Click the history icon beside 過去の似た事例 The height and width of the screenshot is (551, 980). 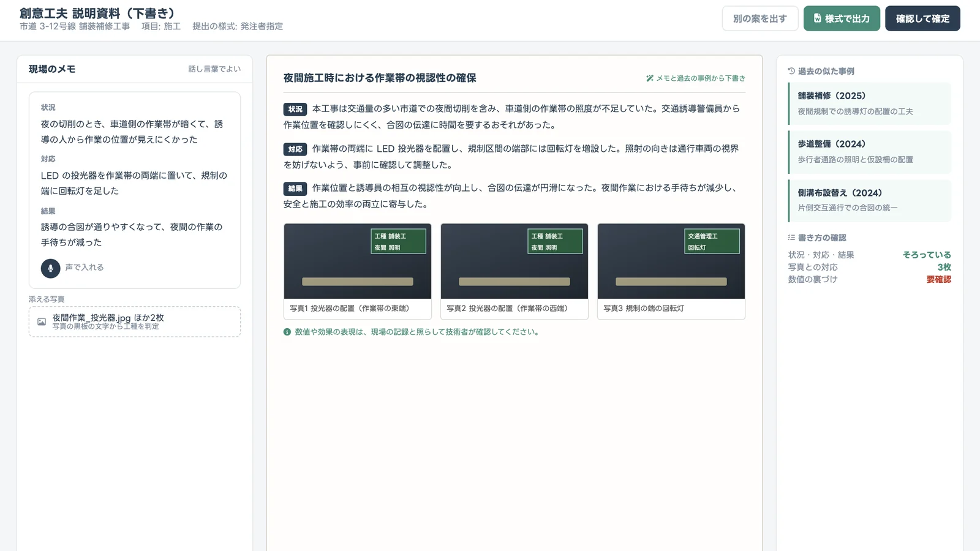pos(791,71)
